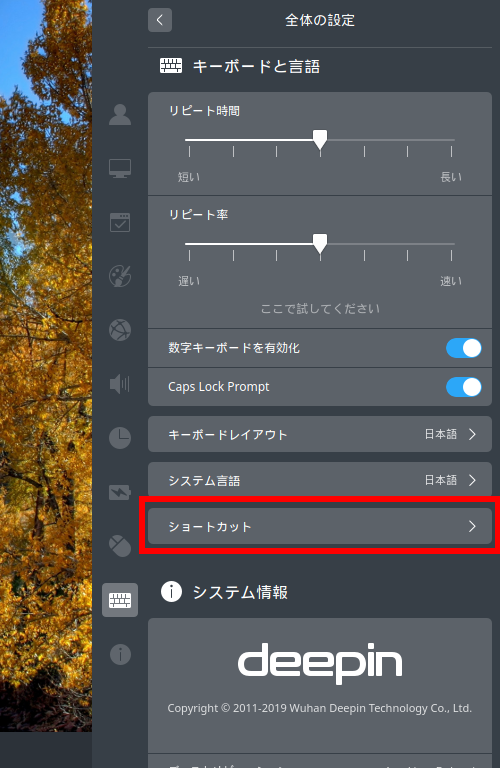The image size is (500, 768).
Task: Click the システム情報 heading
Action: tap(240, 592)
